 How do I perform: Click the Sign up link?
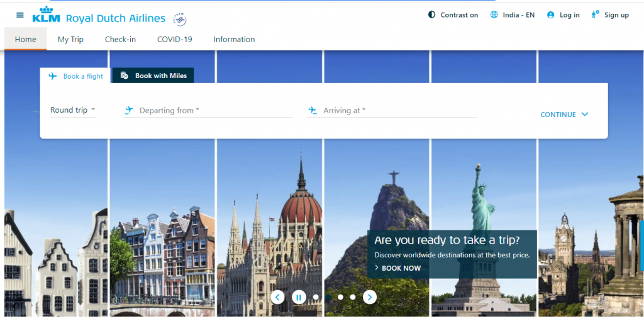609,15
